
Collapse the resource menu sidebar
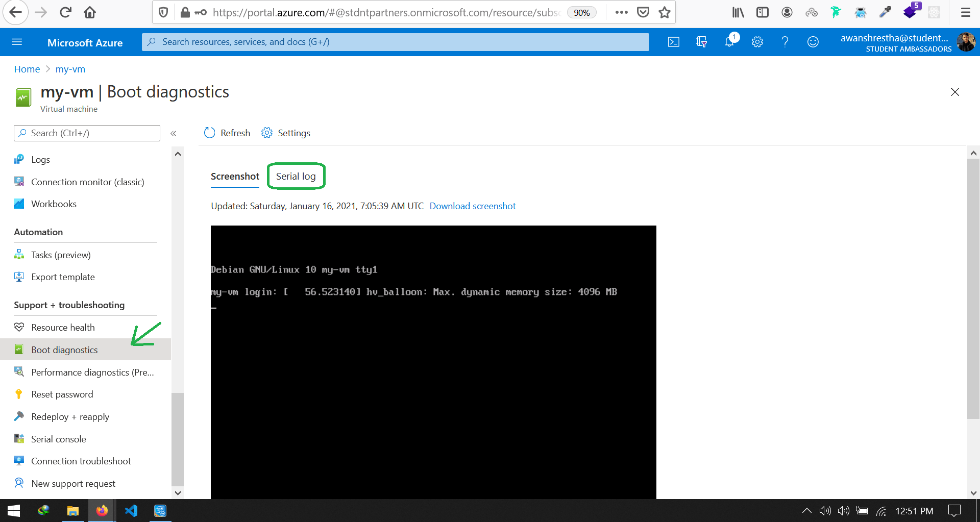(x=174, y=133)
